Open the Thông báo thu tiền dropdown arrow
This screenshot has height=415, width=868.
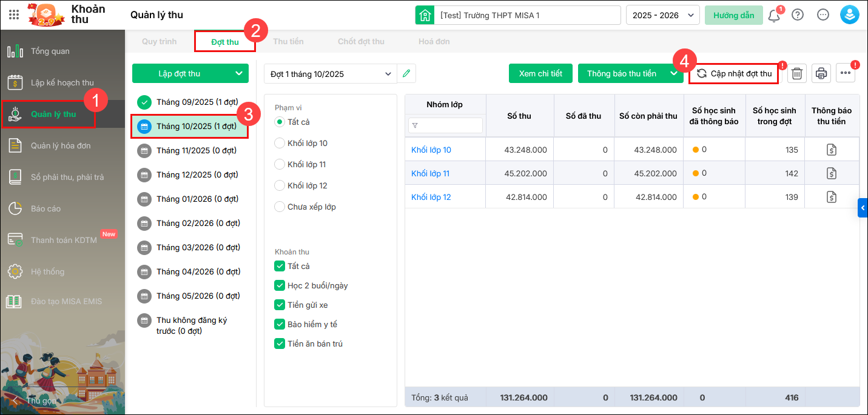pyautogui.click(x=673, y=73)
